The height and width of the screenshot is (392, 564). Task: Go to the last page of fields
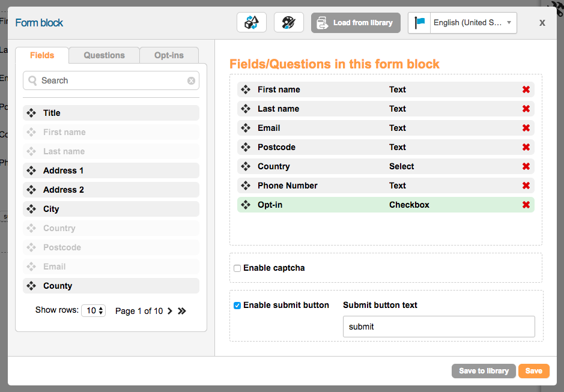point(182,311)
